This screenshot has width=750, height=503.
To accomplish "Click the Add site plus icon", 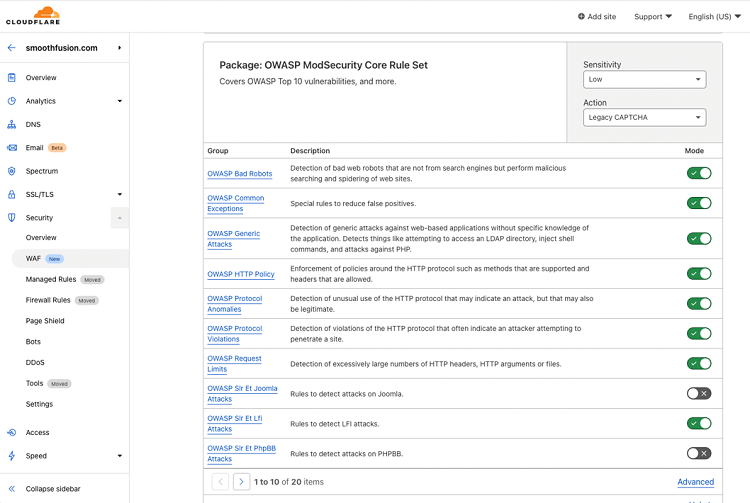I will (x=581, y=16).
